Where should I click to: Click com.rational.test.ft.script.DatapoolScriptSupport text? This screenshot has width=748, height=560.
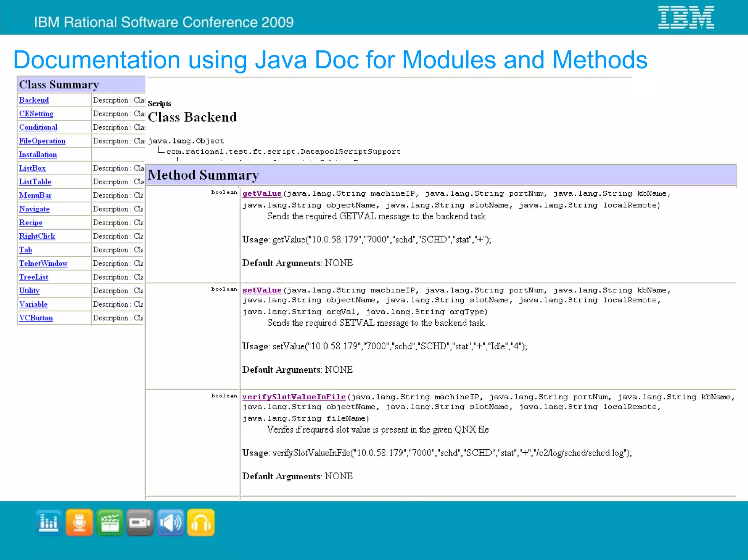(x=283, y=151)
